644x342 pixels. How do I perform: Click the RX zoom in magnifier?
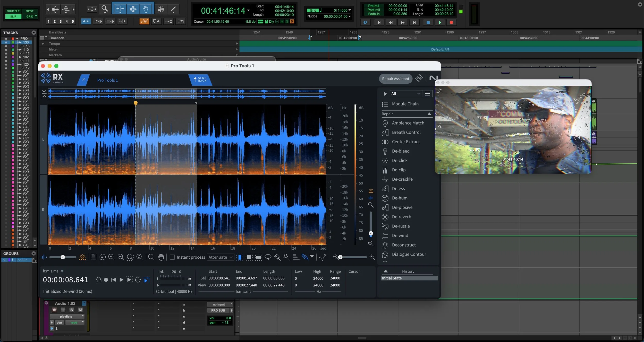(111, 257)
